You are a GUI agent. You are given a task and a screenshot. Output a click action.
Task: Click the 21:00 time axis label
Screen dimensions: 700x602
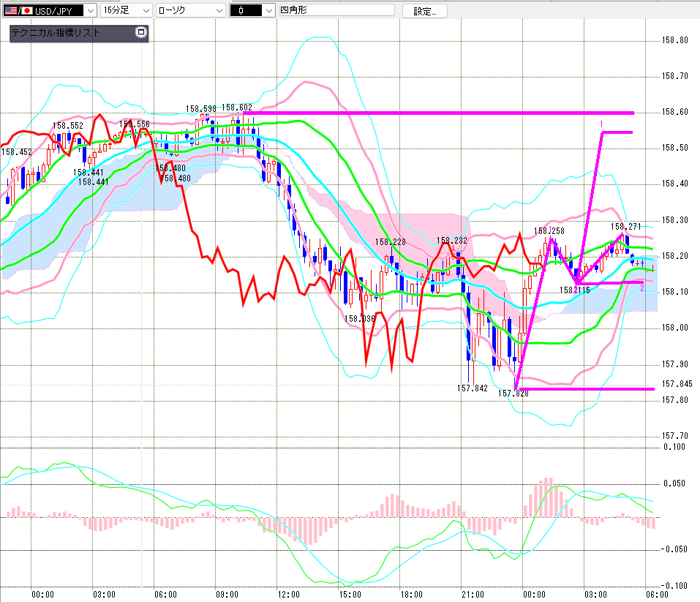pyautogui.click(x=473, y=595)
